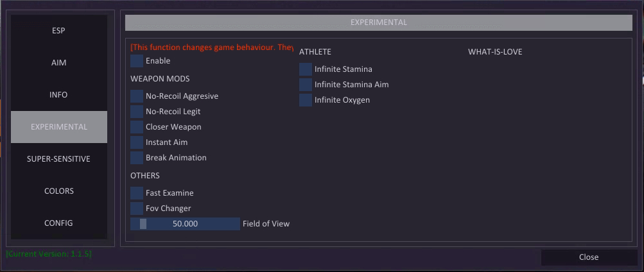
Task: Open the COLORS tab
Action: click(x=58, y=191)
